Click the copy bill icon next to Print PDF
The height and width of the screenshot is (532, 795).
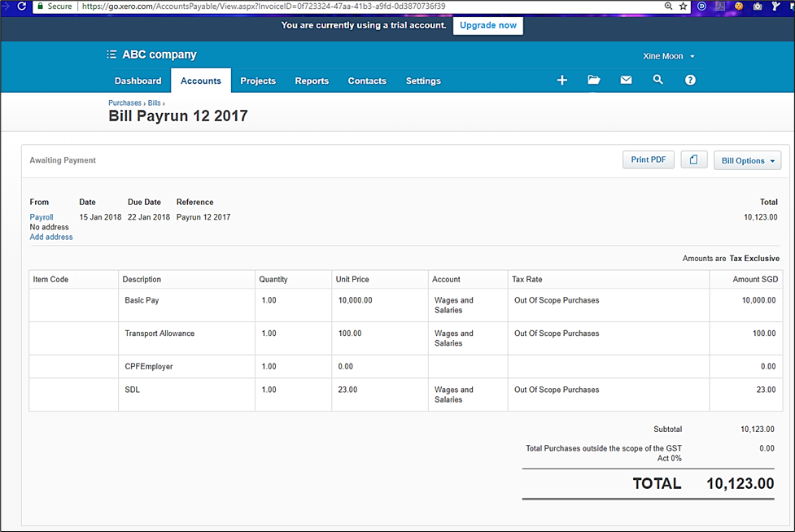click(693, 159)
